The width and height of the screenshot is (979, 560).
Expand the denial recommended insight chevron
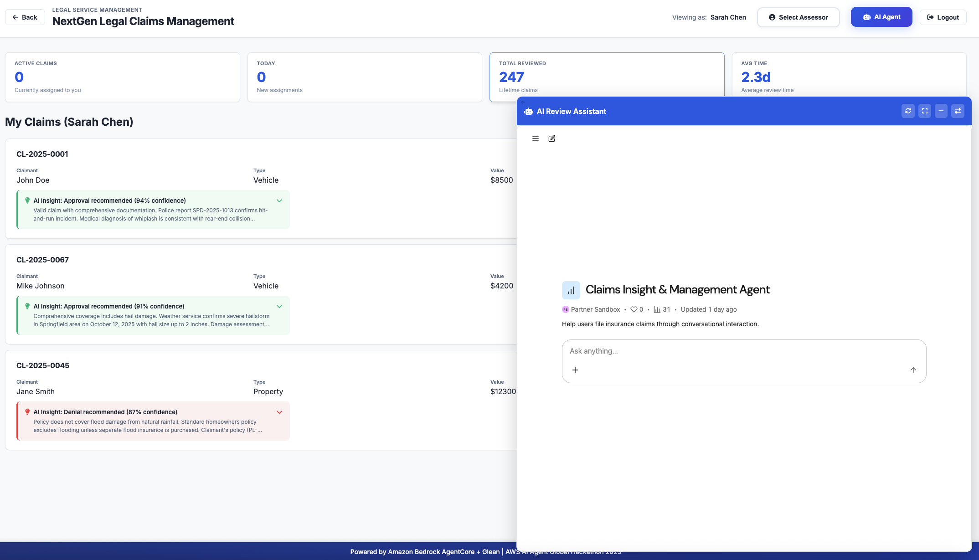point(279,412)
